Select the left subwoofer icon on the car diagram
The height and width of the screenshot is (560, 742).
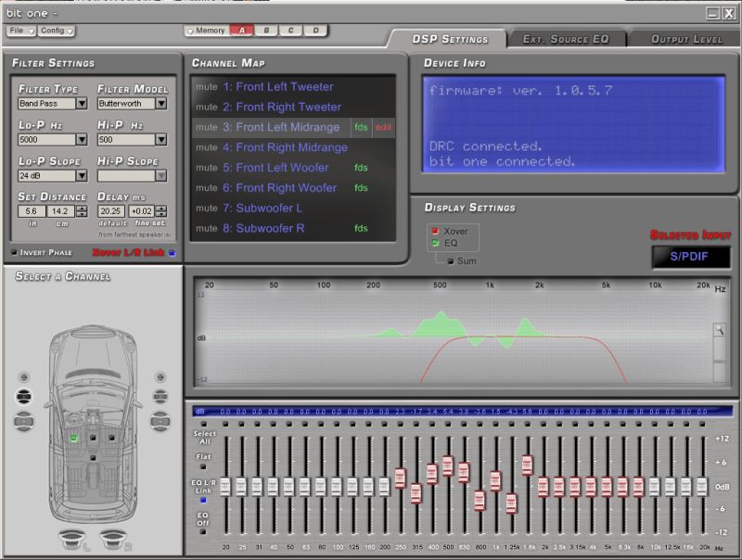pos(73,538)
